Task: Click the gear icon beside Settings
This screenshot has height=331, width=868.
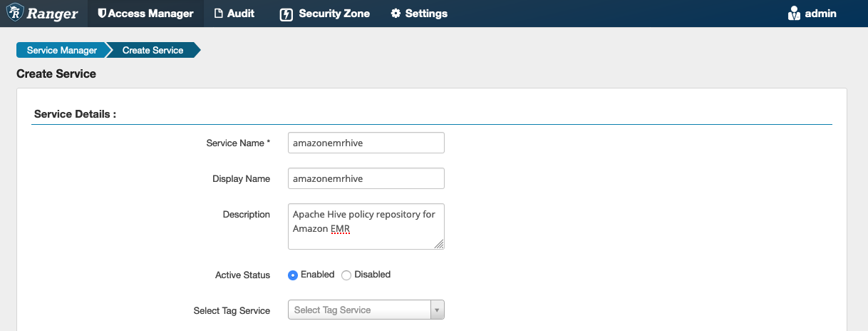Action: [396, 14]
